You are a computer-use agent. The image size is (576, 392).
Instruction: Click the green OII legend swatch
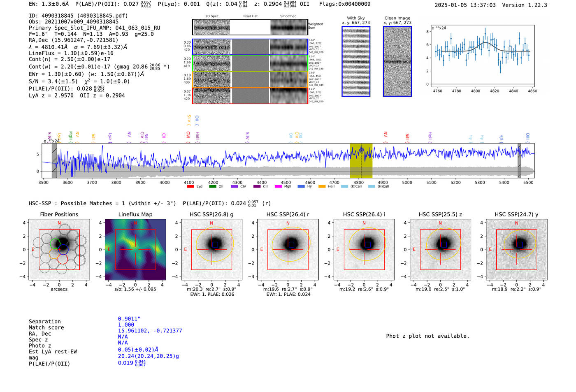(213, 186)
